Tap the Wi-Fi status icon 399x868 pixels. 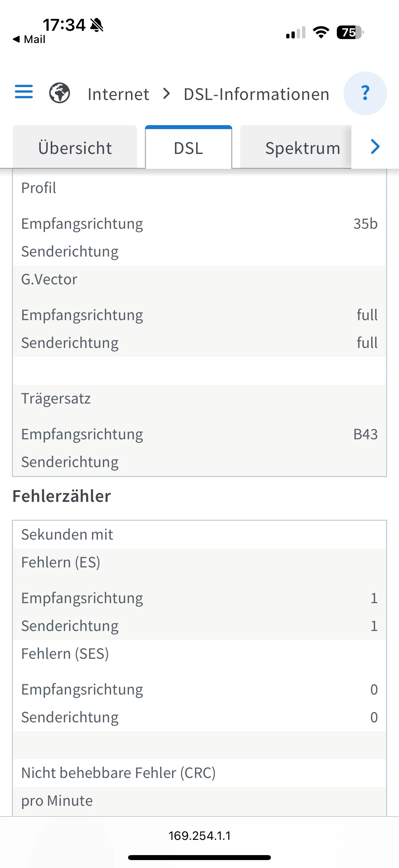pyautogui.click(x=321, y=32)
